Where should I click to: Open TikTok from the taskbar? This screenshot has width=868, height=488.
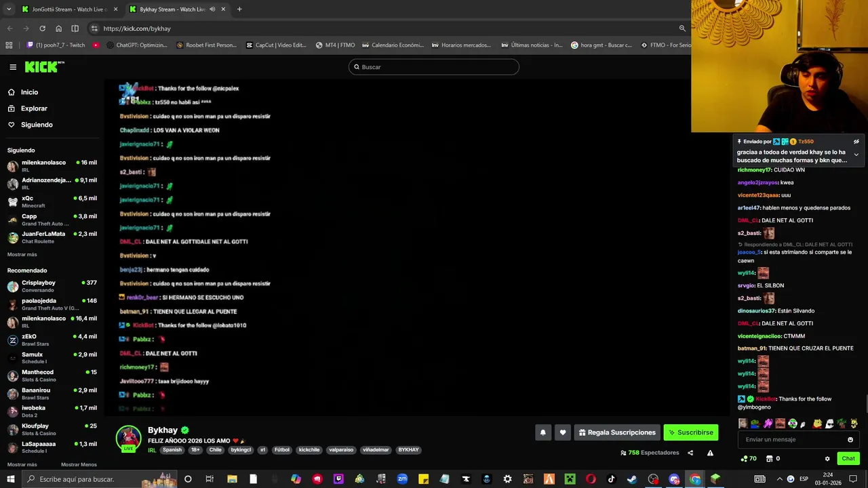click(x=611, y=479)
